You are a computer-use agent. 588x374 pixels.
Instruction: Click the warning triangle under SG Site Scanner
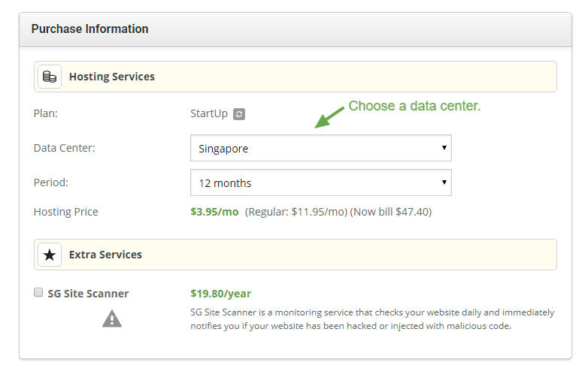coord(112,319)
